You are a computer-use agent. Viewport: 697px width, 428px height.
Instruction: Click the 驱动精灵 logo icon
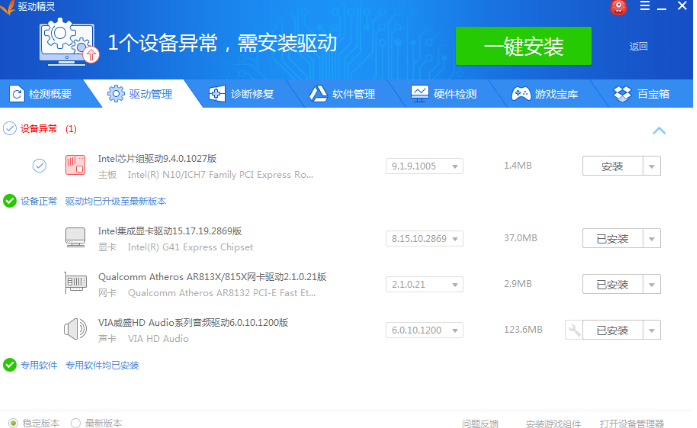click(8, 7)
